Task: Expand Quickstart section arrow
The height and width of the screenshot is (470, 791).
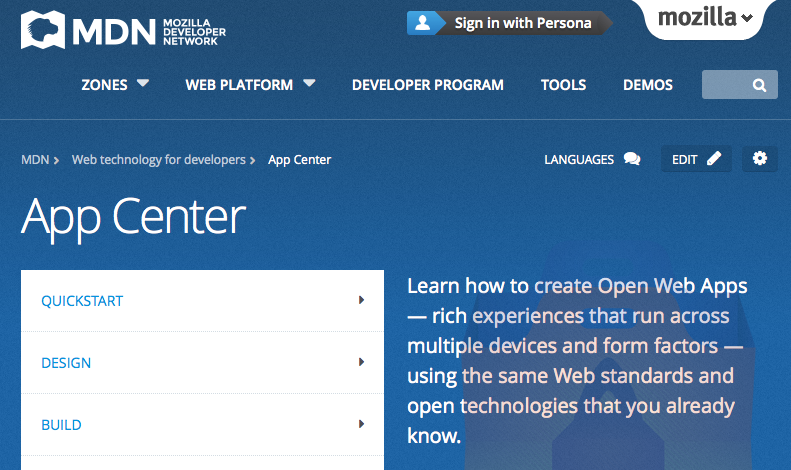Action: click(x=361, y=300)
